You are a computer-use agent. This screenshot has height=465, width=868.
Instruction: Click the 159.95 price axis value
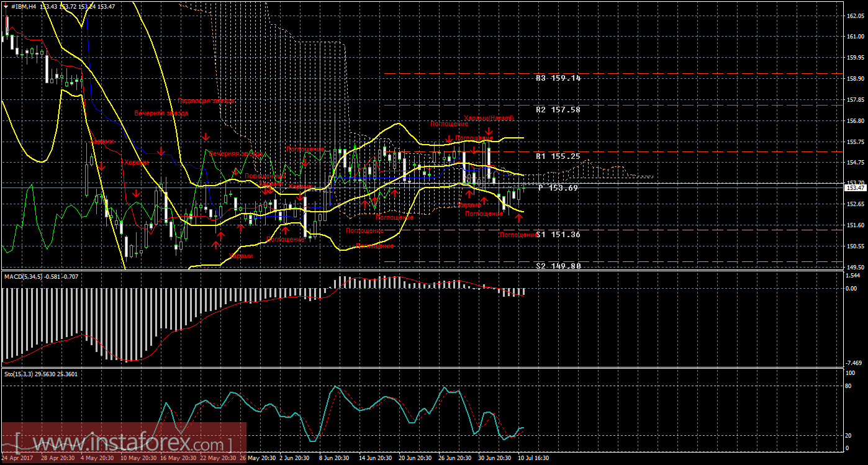point(856,58)
